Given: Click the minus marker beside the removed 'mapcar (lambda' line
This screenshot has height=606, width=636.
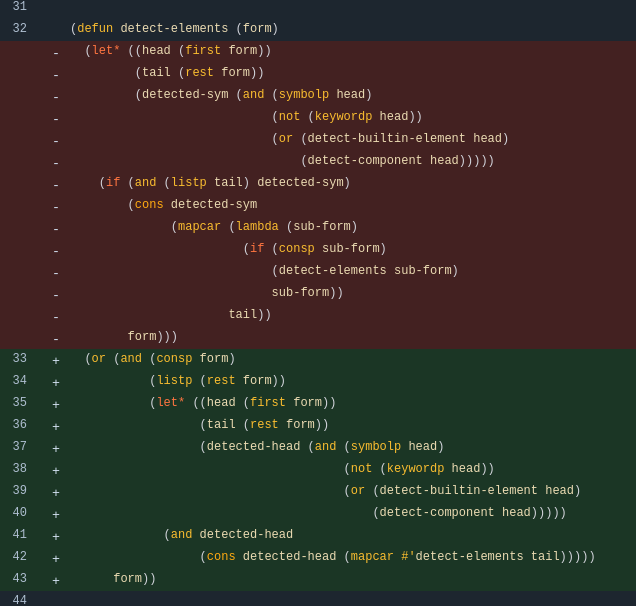Looking at the screenshot, I should click(x=56, y=228).
